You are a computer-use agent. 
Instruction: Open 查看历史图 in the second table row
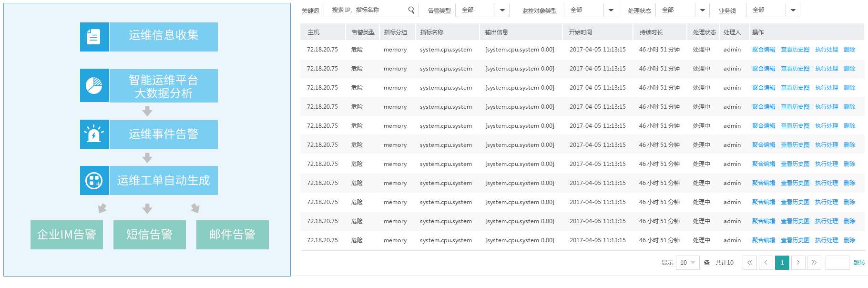(x=795, y=69)
